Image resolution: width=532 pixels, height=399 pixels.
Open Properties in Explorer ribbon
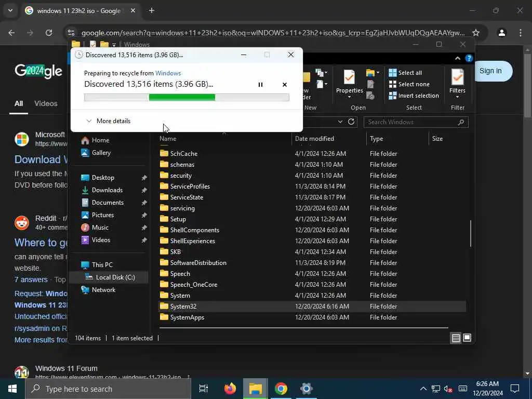(x=349, y=84)
